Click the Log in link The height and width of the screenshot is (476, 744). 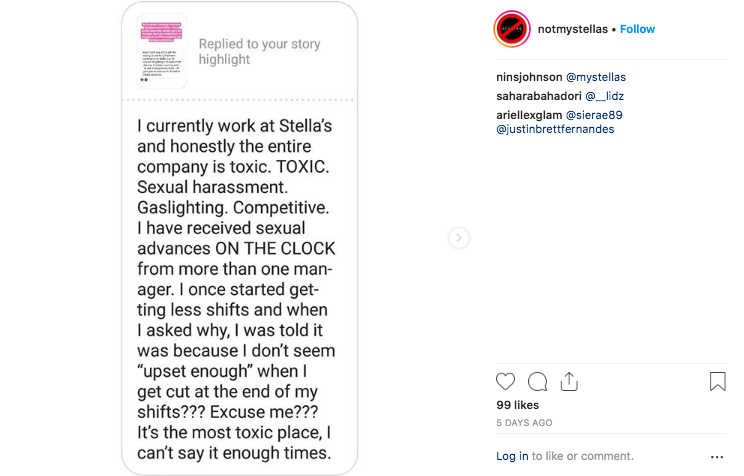point(512,456)
